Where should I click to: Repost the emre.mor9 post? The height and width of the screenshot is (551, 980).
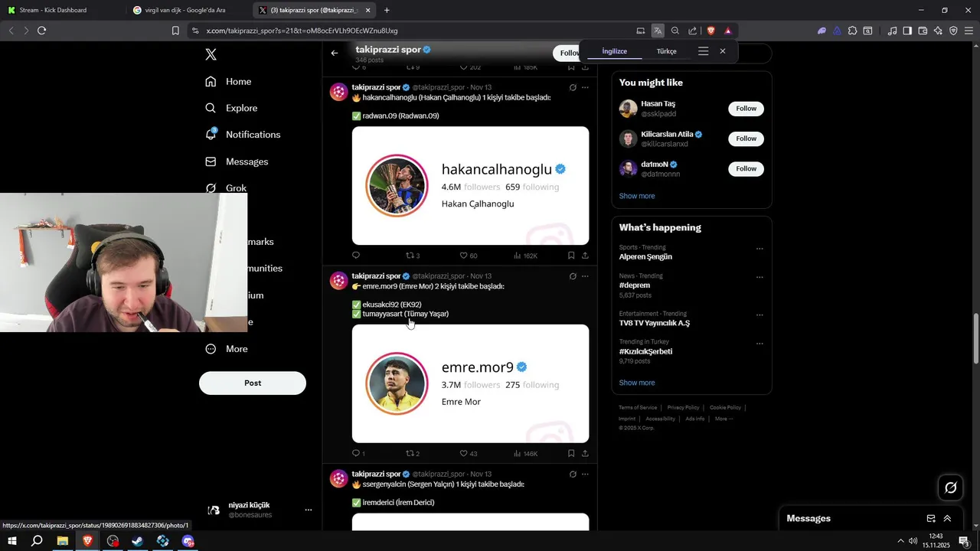(413, 454)
